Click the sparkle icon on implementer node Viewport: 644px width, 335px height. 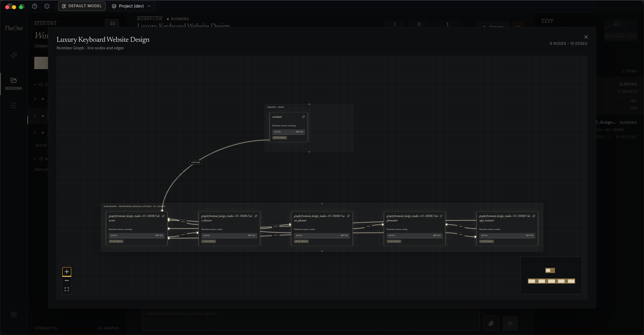coord(441,216)
